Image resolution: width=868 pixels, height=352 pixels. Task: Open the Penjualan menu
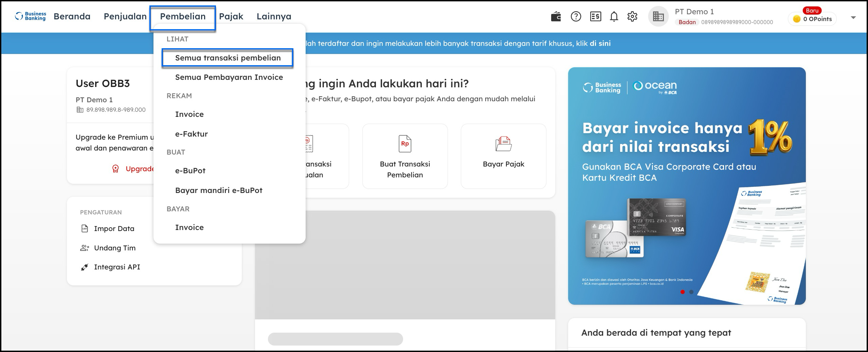click(125, 16)
